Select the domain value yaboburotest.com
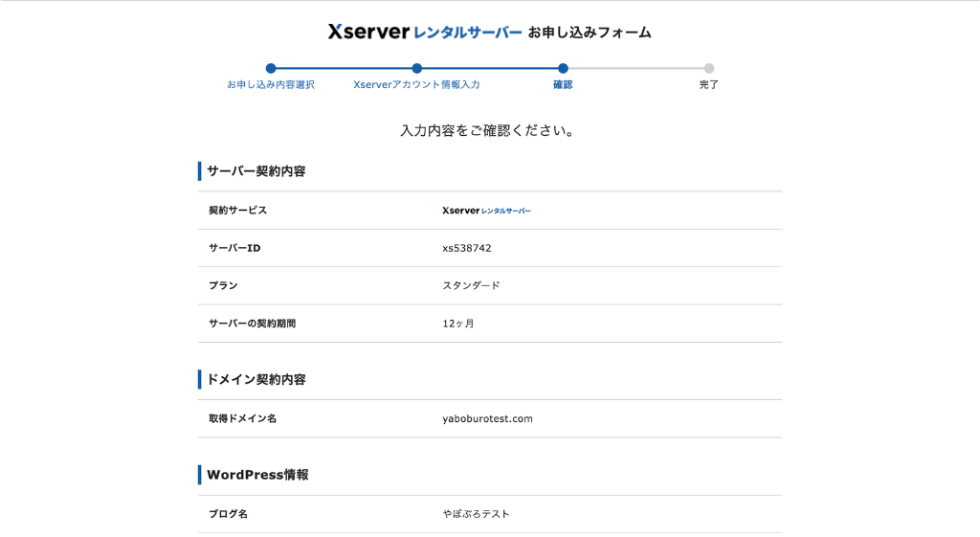This screenshot has height=537, width=980. coord(487,419)
